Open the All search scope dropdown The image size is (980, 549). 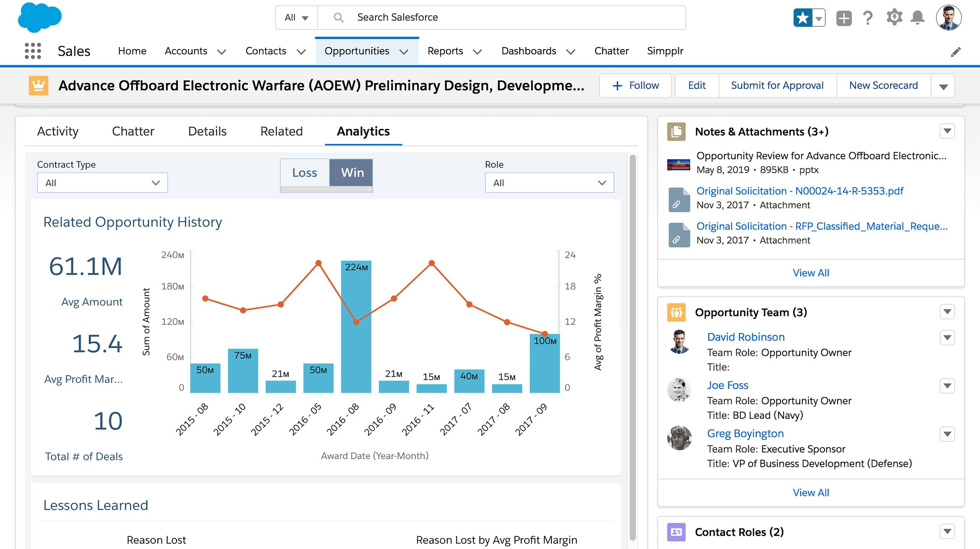coord(296,18)
